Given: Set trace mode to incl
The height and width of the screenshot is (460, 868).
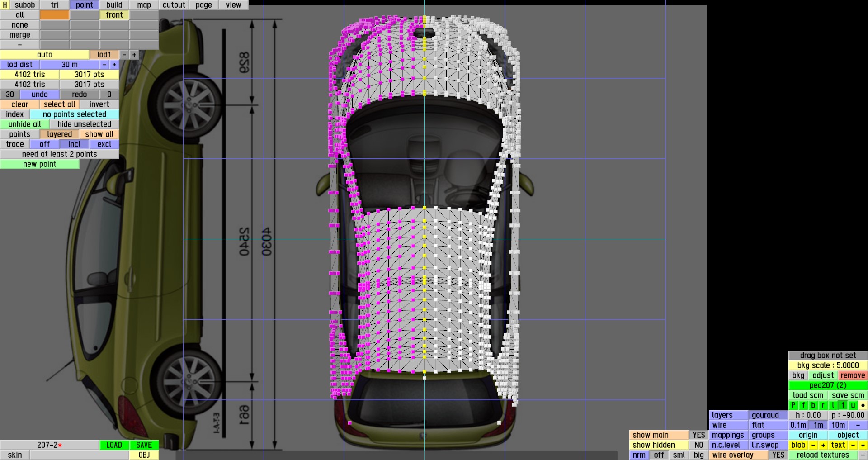Looking at the screenshot, I should (75, 144).
